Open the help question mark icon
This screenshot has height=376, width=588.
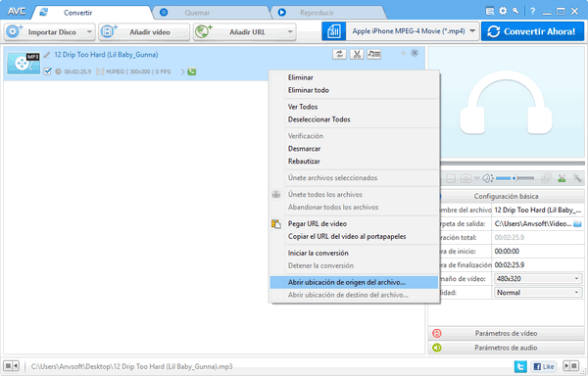tap(532, 11)
